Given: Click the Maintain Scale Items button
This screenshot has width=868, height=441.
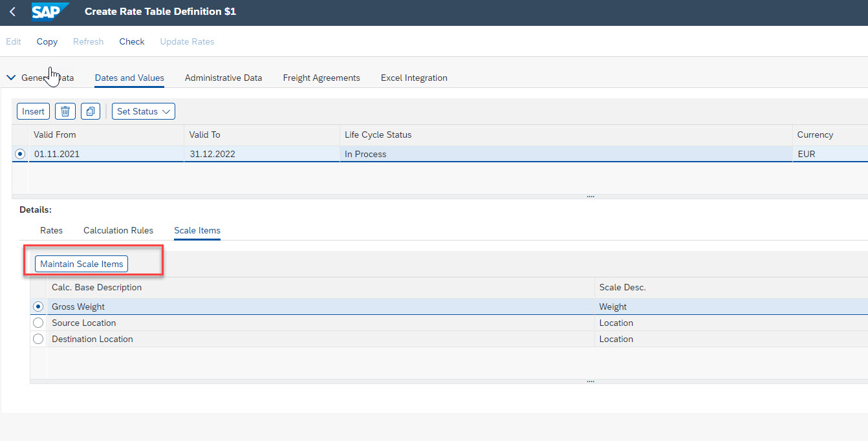Looking at the screenshot, I should (x=81, y=264).
